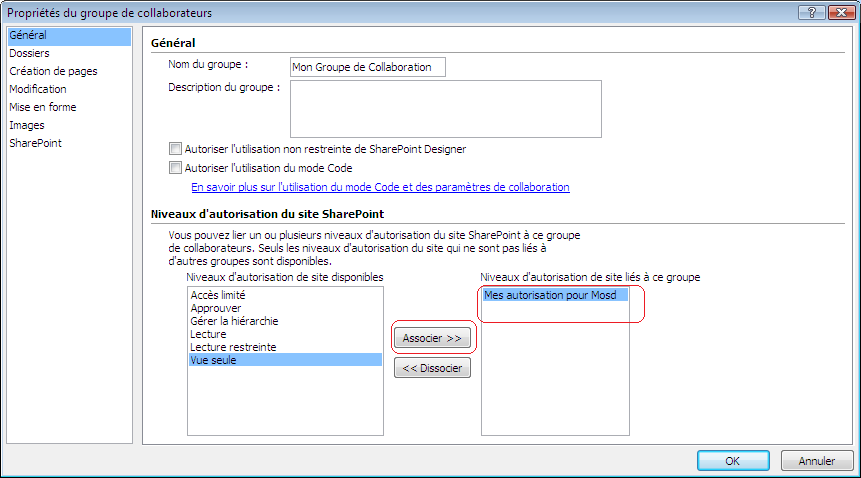This screenshot has width=861, height=478.
Task: Click the Description du groupe text area
Action: coord(445,108)
